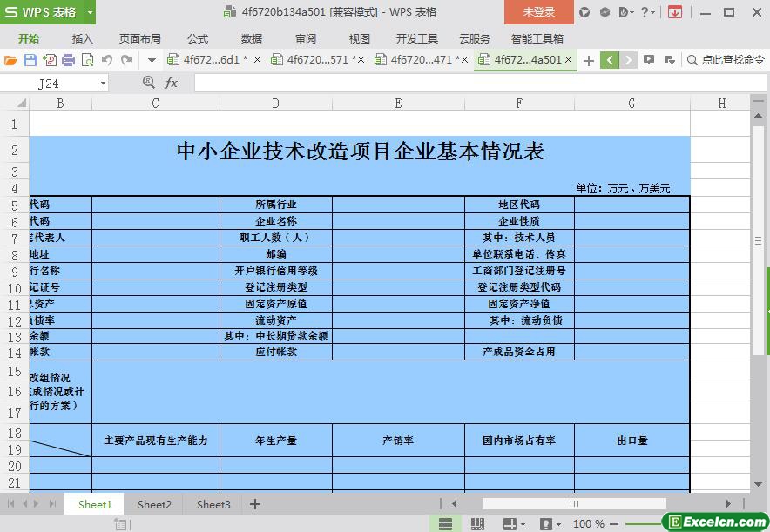This screenshot has height=532, width=770.
Task: Select row 11 header
Action: click(x=15, y=305)
